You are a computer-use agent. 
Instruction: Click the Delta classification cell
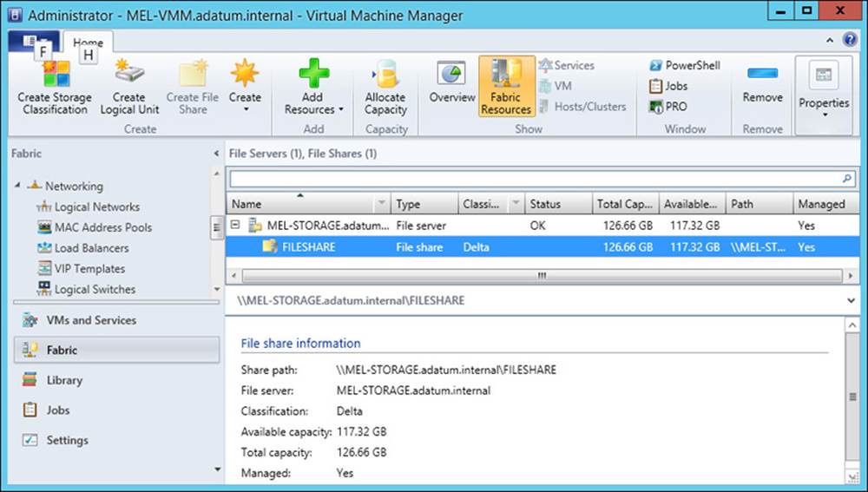(x=476, y=246)
